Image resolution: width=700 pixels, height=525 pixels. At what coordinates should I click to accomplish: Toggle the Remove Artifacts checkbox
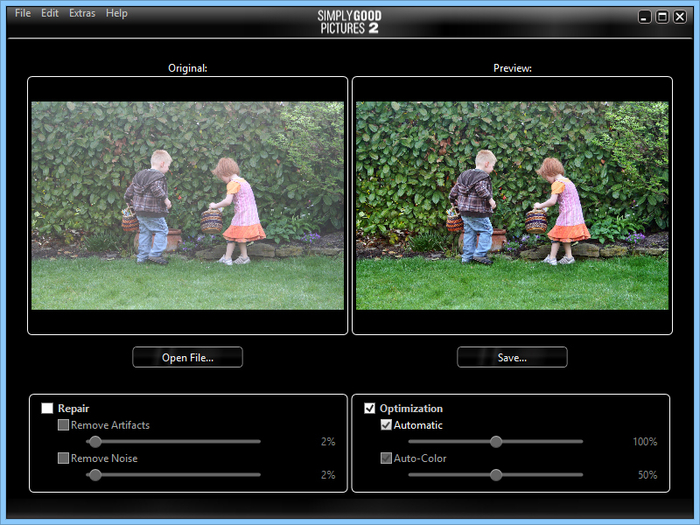click(x=63, y=425)
